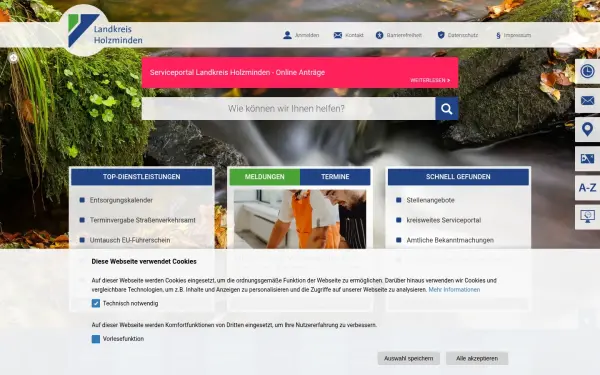Open the A-Z sidebar button
The height and width of the screenshot is (375, 600).
tap(587, 188)
